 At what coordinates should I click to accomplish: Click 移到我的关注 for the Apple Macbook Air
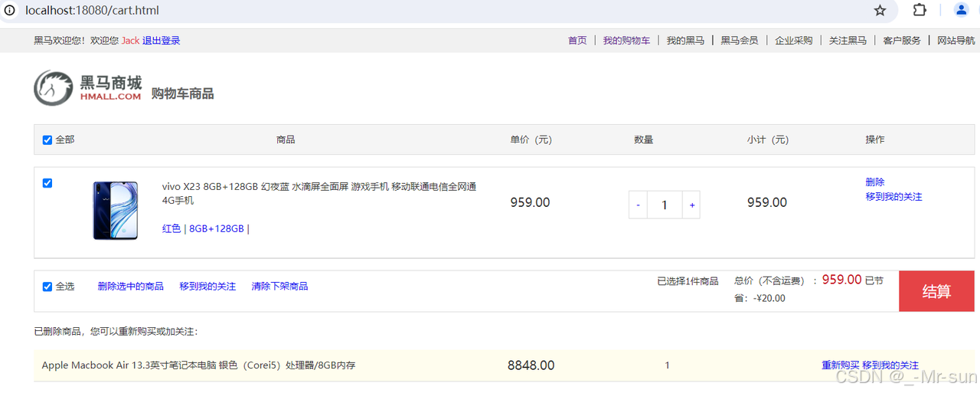click(x=890, y=365)
